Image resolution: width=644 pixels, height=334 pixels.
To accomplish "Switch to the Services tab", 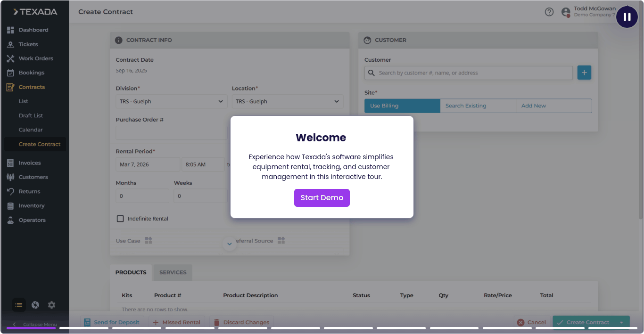I will click(x=173, y=272).
